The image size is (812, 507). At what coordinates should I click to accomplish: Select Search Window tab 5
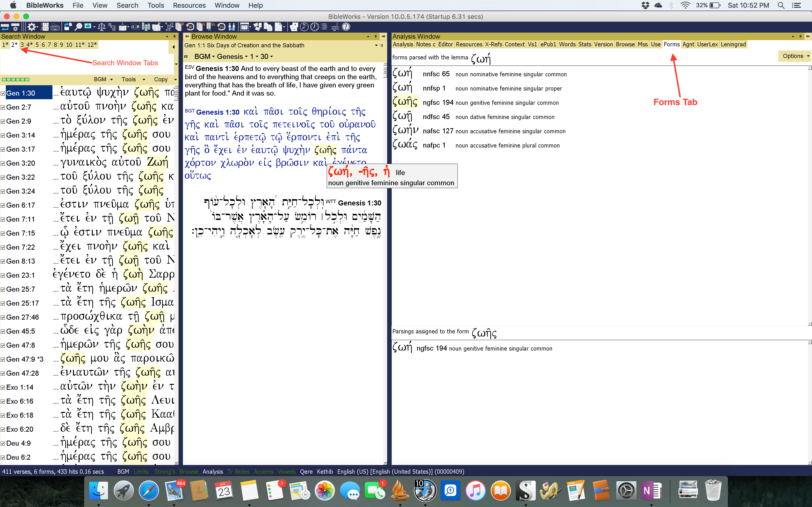37,44
